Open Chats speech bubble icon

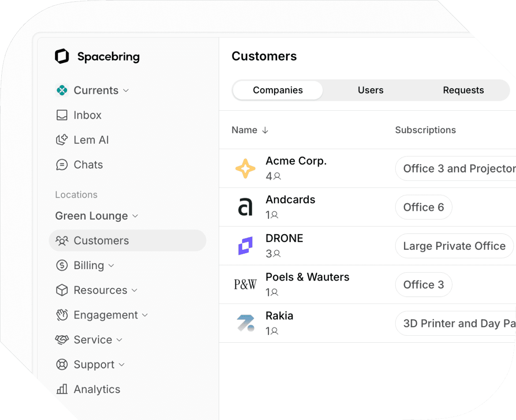pyautogui.click(x=62, y=165)
